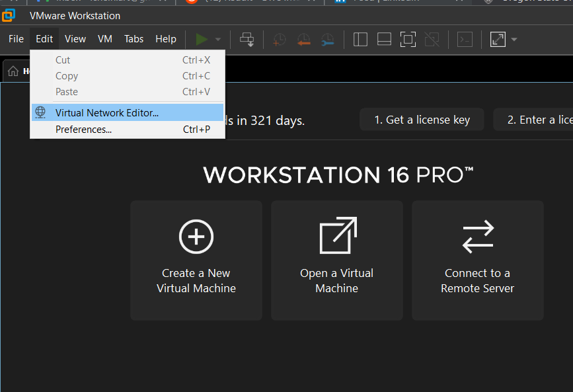Click the green Power On play icon

pos(202,39)
